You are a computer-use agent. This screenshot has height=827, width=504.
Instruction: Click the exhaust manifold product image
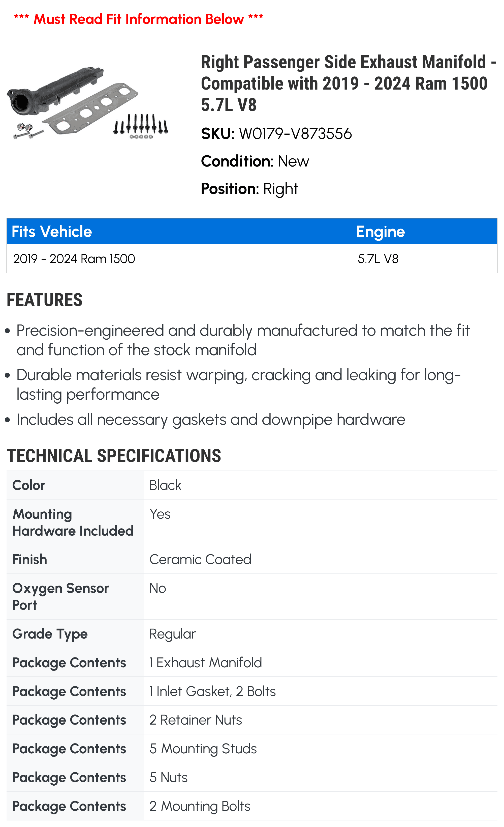pyautogui.click(x=87, y=102)
